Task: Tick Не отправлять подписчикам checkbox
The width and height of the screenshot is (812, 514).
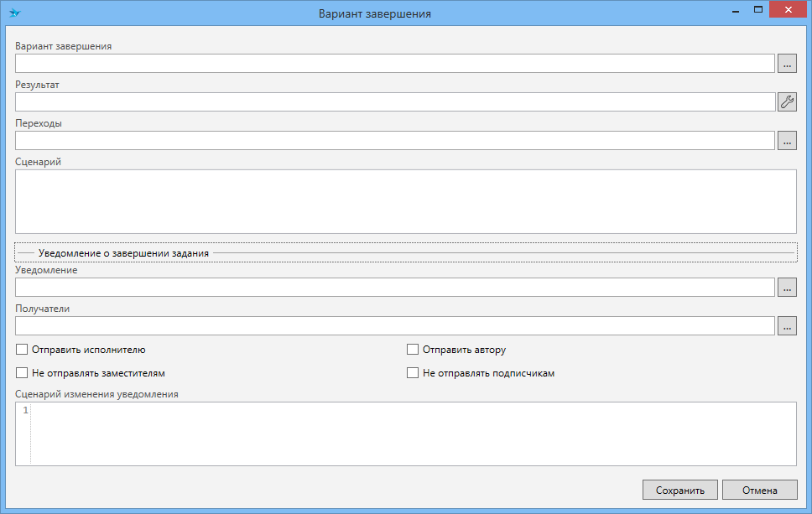Action: [413, 373]
